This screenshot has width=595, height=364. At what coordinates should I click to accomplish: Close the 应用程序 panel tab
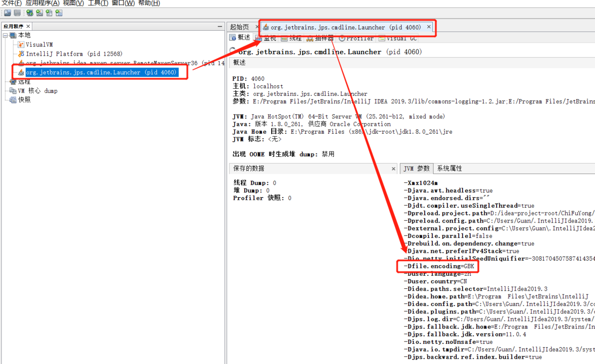[x=28, y=26]
